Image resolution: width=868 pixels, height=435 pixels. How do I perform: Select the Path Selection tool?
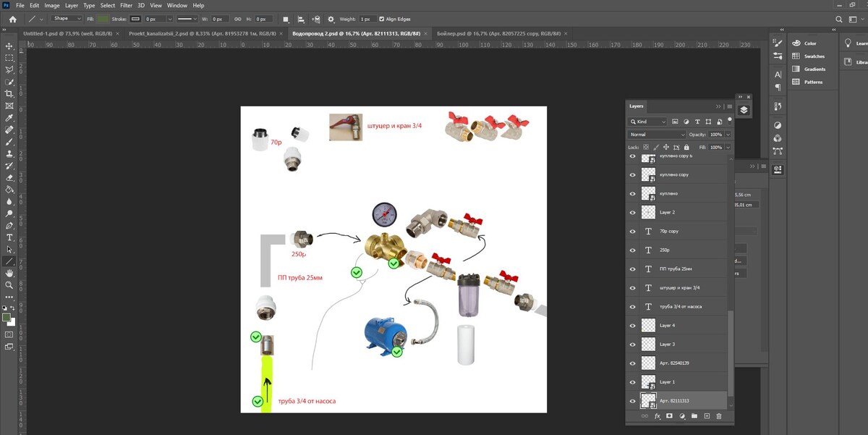coord(9,249)
